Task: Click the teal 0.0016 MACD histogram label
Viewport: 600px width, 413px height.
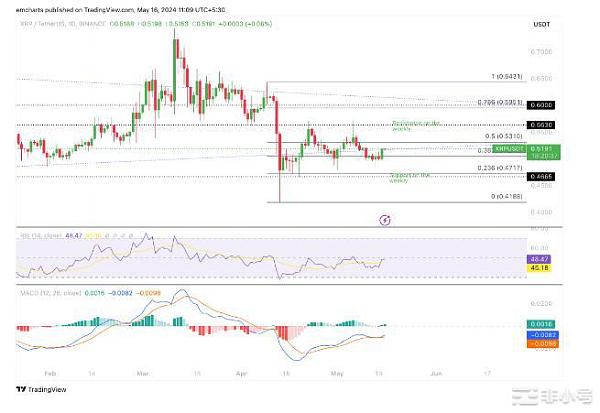Action: (x=541, y=324)
